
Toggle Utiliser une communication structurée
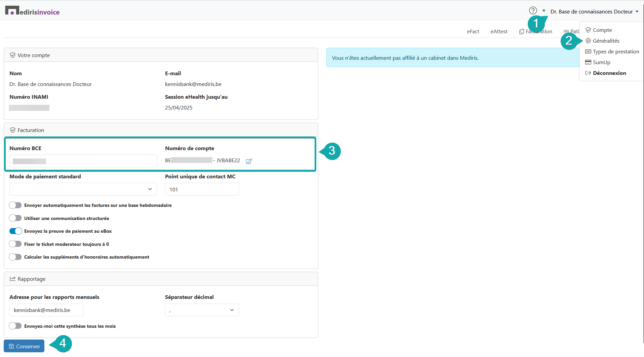pos(15,218)
